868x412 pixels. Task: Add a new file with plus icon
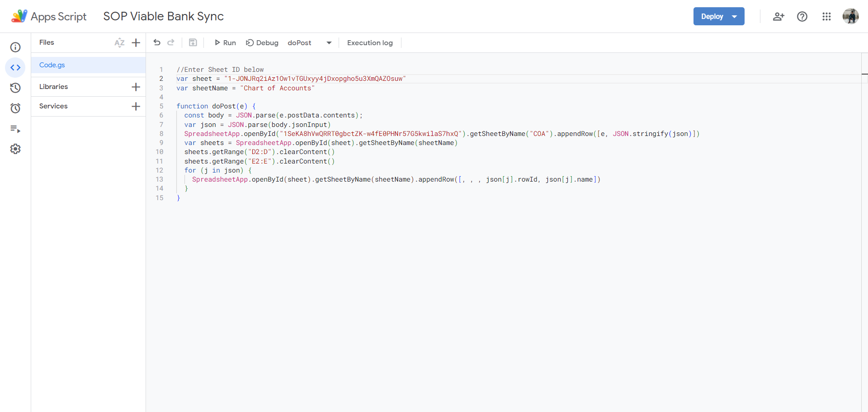pyautogui.click(x=136, y=43)
